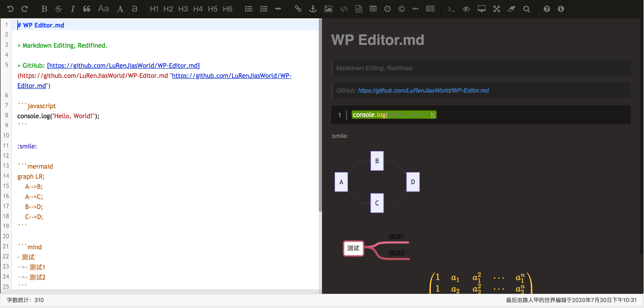Open the about info dialog
This screenshot has width=644, height=308.
(561, 9)
